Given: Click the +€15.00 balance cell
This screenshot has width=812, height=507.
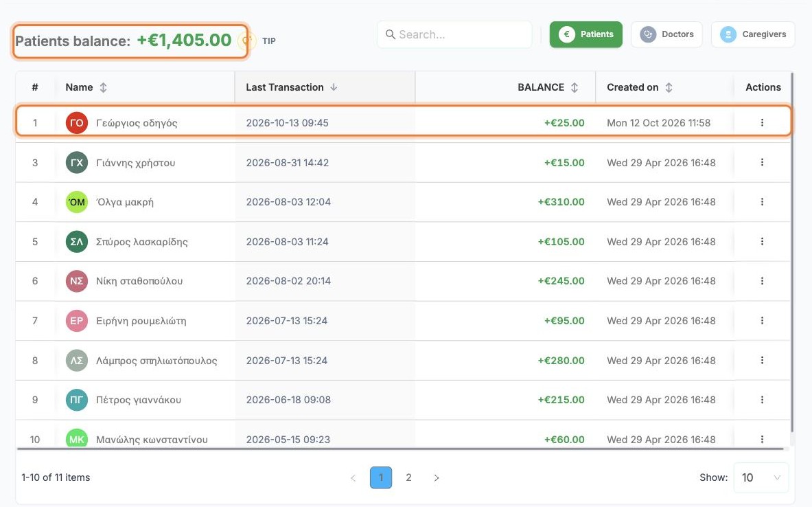Looking at the screenshot, I should pos(564,163).
